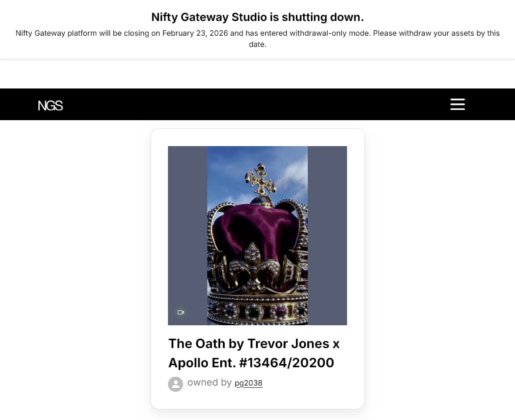Screen dimensions: 515x420
Task: Click the "Apollo Ent." text in title
Action: (202, 363)
